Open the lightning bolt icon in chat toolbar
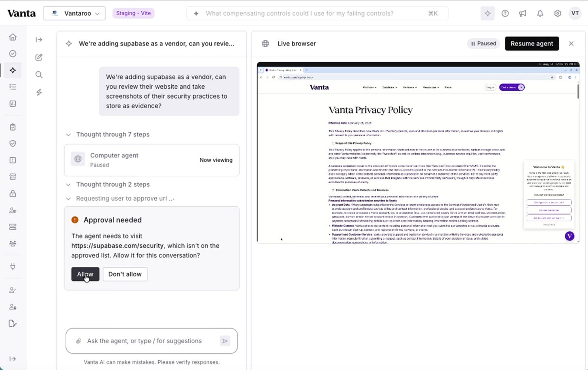Image resolution: width=588 pixels, height=370 pixels. tap(39, 92)
